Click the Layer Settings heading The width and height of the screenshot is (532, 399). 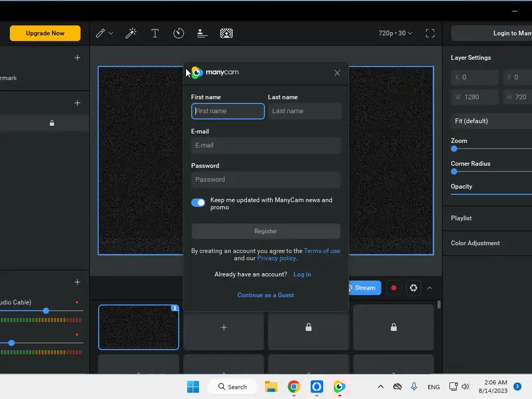(x=471, y=58)
